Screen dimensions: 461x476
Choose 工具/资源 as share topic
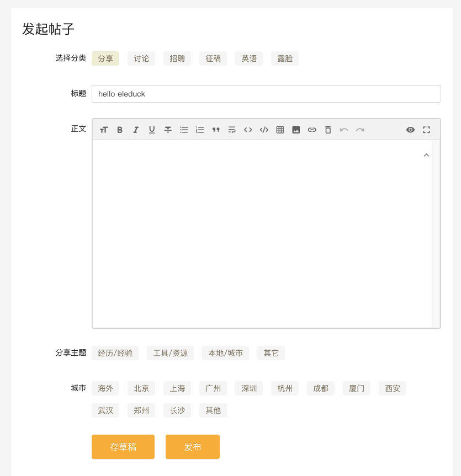tap(170, 353)
